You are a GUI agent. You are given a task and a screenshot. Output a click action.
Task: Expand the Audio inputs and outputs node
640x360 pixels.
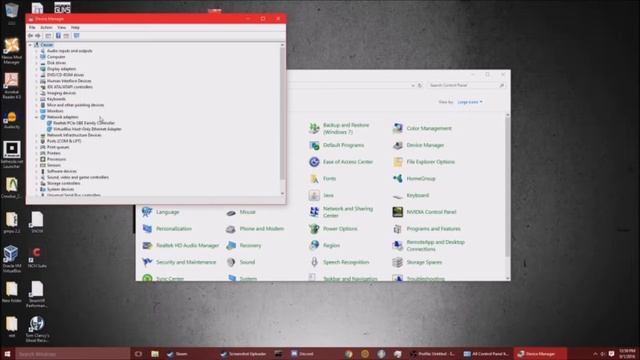click(x=36, y=51)
